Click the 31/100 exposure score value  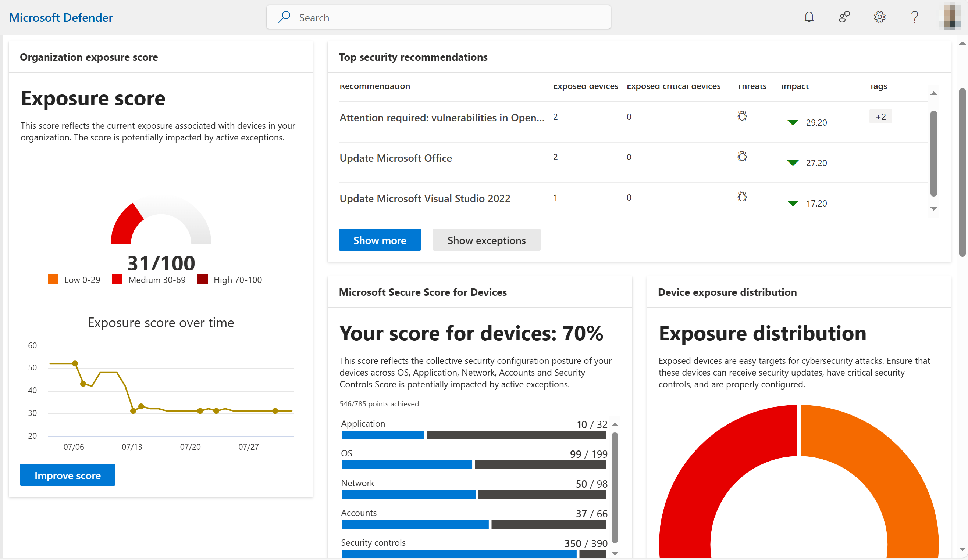pos(161,263)
